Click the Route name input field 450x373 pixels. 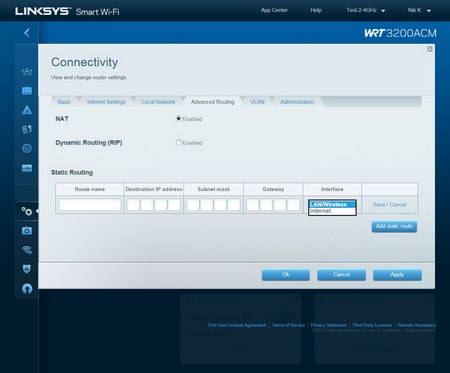tap(90, 205)
